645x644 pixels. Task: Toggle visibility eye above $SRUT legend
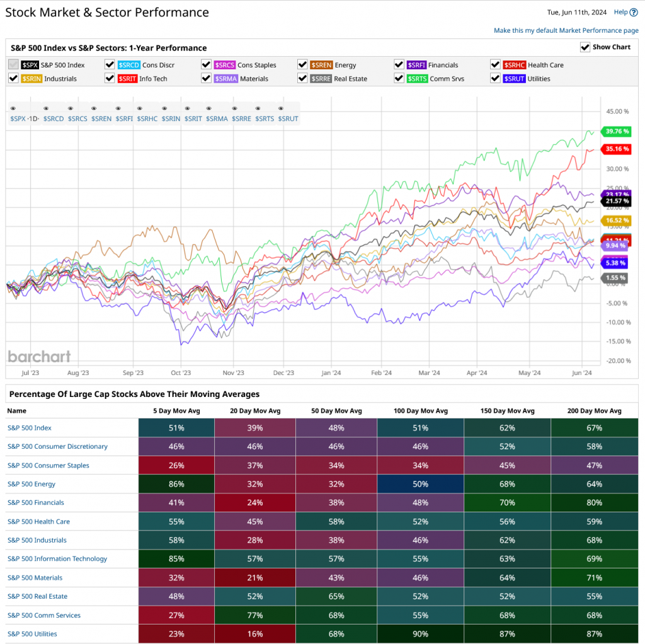pos(281,108)
